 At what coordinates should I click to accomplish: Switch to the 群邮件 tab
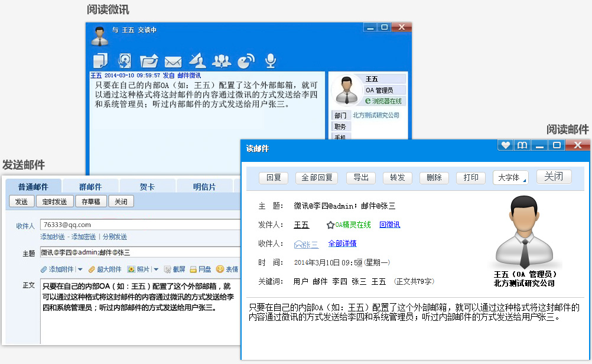pyautogui.click(x=90, y=187)
